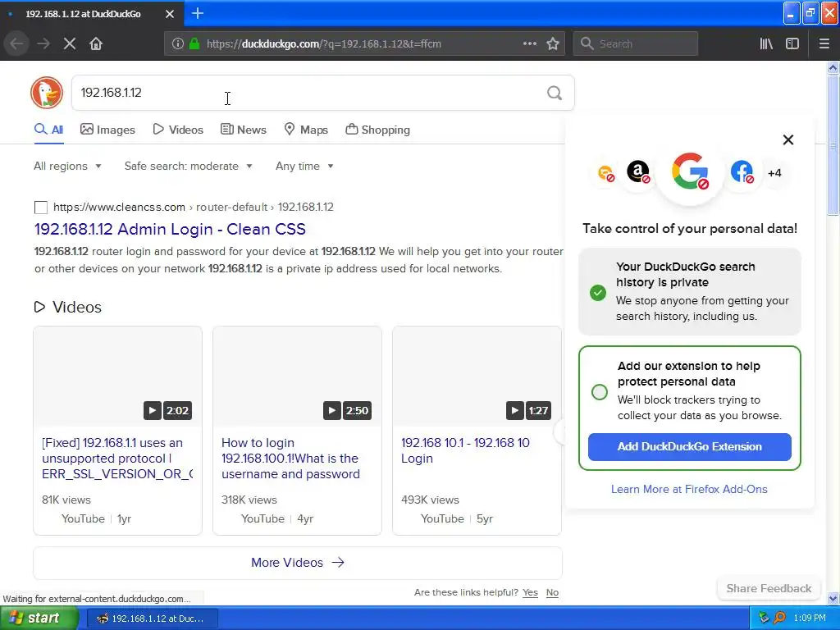This screenshot has width=840, height=630.
Task: Click the orange magnifier system tray icon
Action: pyautogui.click(x=779, y=619)
